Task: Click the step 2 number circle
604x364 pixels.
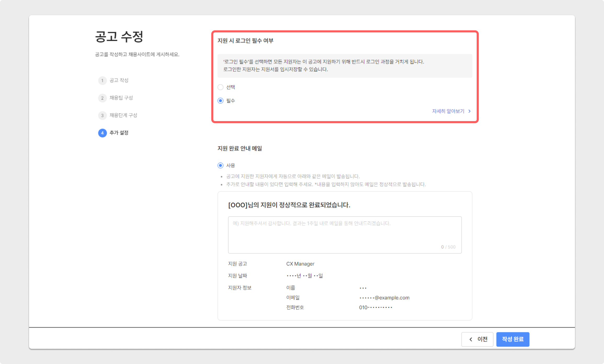Action: [x=102, y=98]
